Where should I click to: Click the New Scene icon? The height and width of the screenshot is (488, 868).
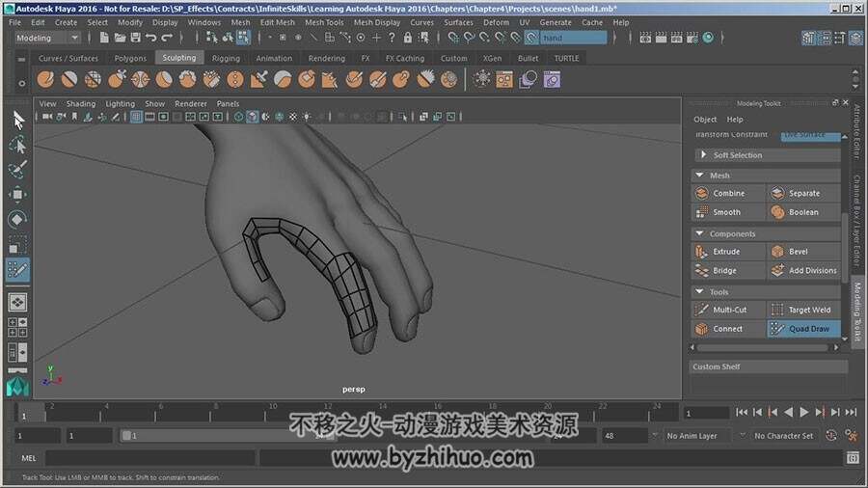pyautogui.click(x=103, y=38)
